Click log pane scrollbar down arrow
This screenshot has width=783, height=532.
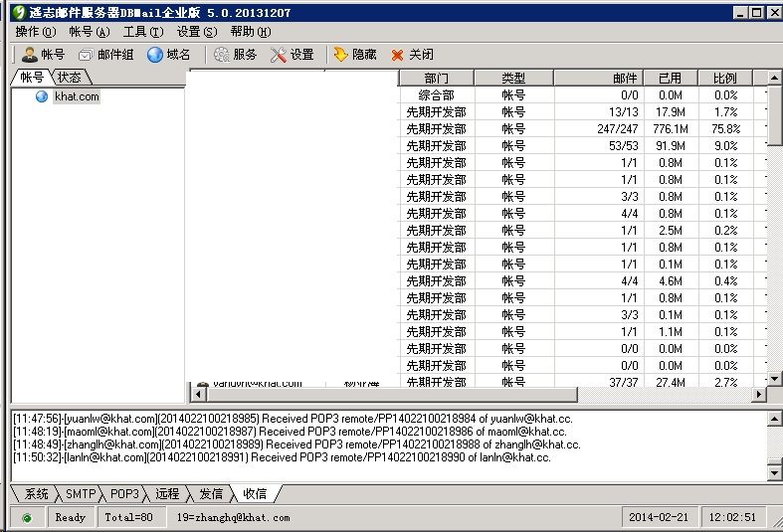tap(774, 472)
